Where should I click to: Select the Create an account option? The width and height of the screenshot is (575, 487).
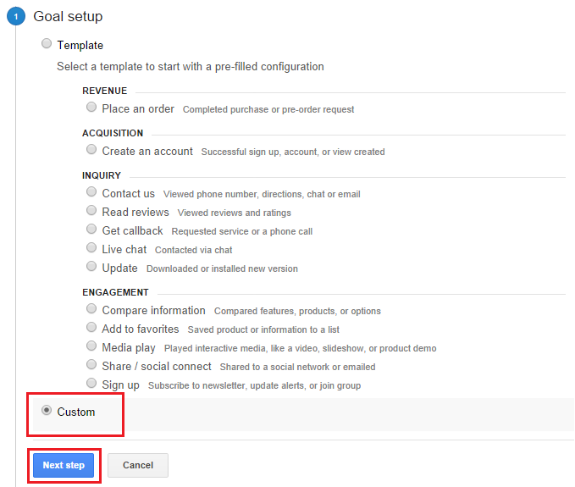(x=91, y=150)
